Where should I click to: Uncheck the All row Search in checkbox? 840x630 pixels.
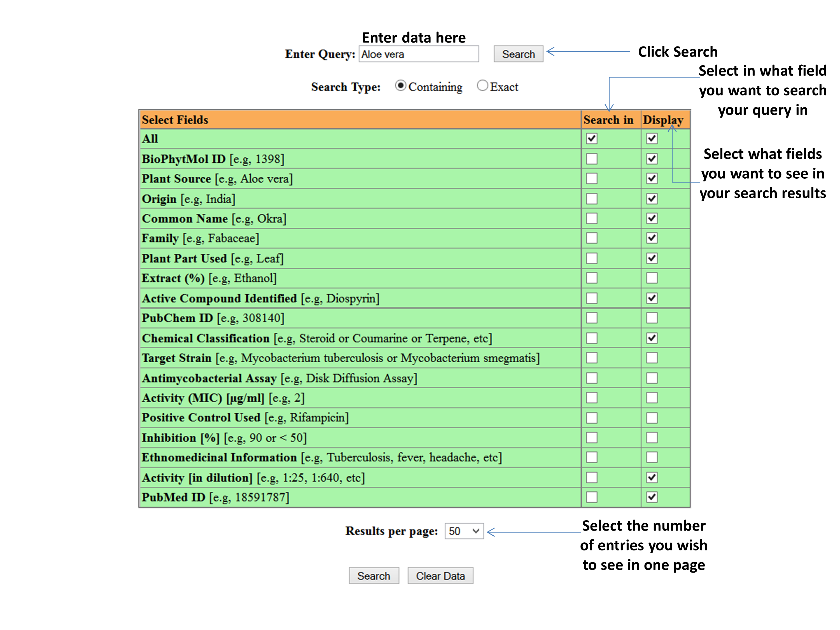(592, 139)
